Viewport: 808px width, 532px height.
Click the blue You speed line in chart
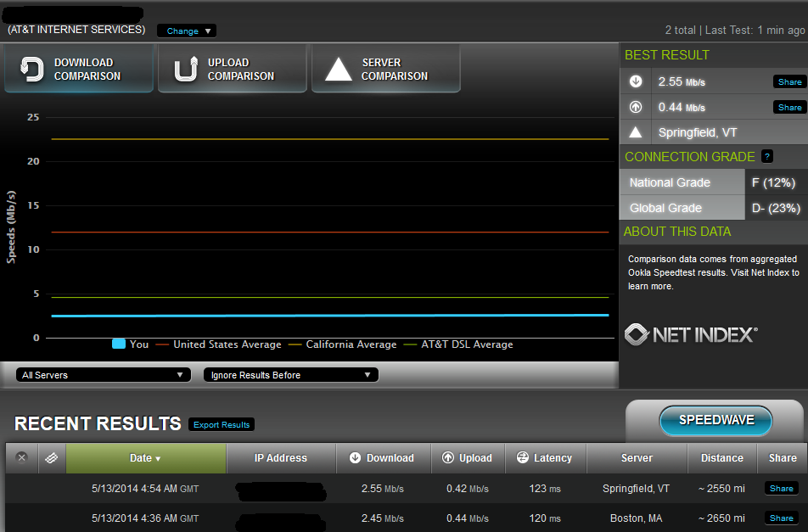click(x=330, y=315)
